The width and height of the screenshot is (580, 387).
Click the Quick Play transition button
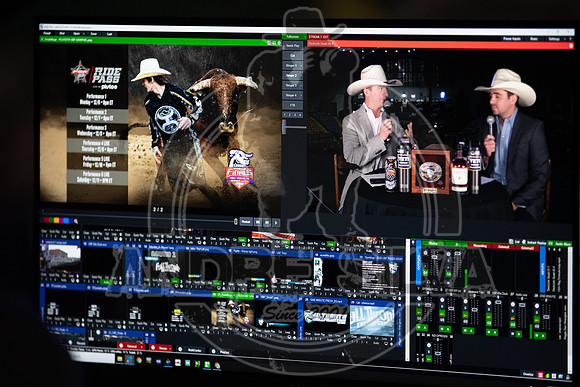point(293,46)
